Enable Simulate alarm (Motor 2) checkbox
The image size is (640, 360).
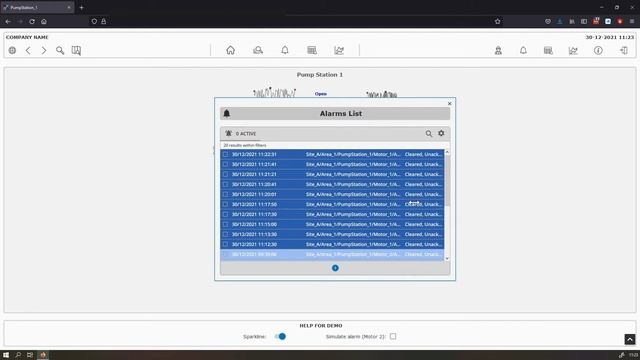(x=393, y=336)
